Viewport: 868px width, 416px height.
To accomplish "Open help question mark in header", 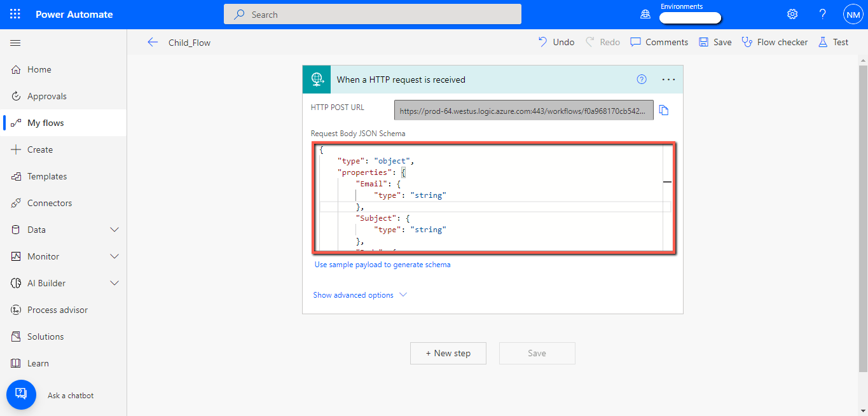I will 823,14.
